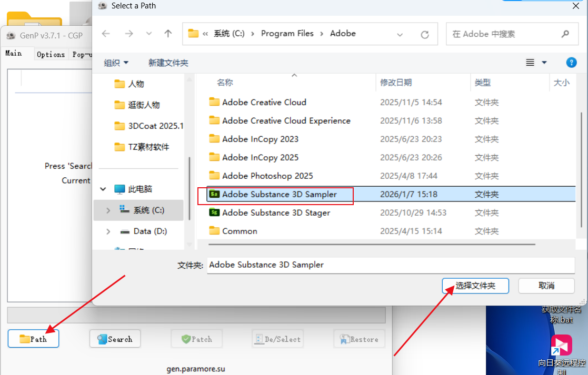Go up one folder level

click(168, 34)
